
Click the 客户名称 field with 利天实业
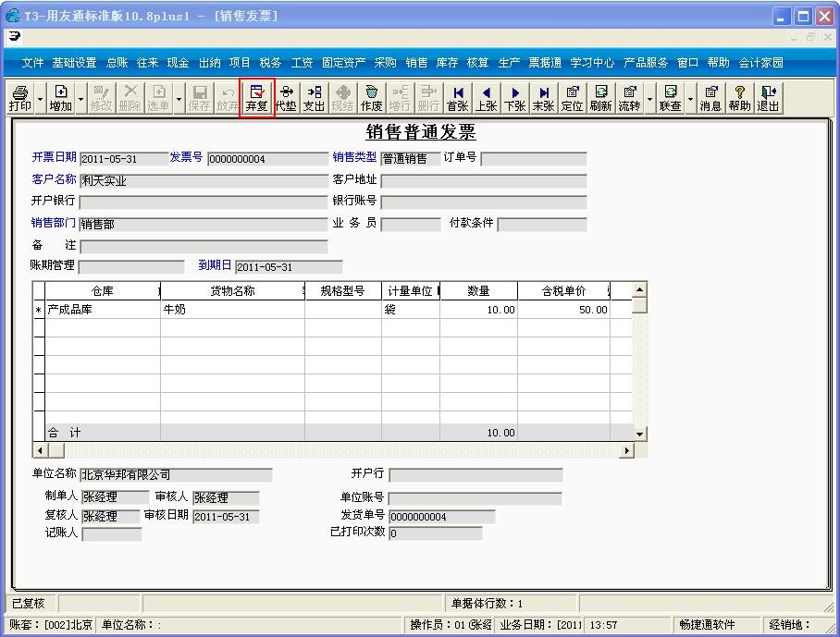pyautogui.click(x=204, y=181)
